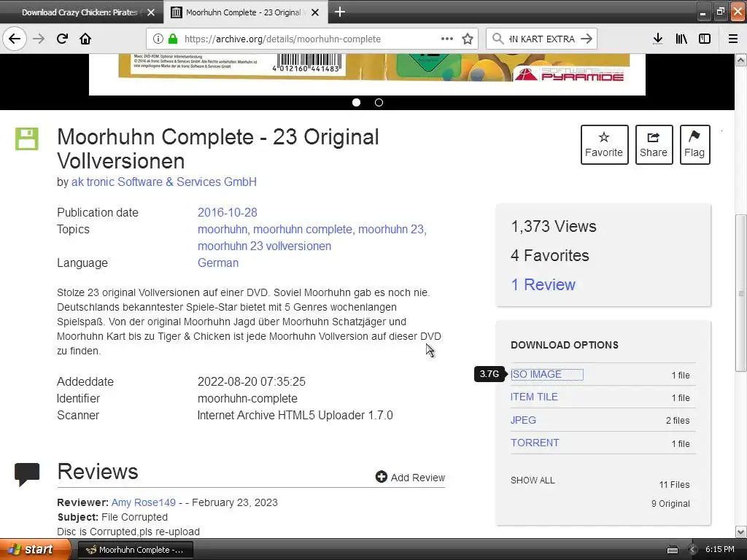Close the Download Crazy Chicken tab
This screenshot has height=560, width=747.
[x=151, y=12]
